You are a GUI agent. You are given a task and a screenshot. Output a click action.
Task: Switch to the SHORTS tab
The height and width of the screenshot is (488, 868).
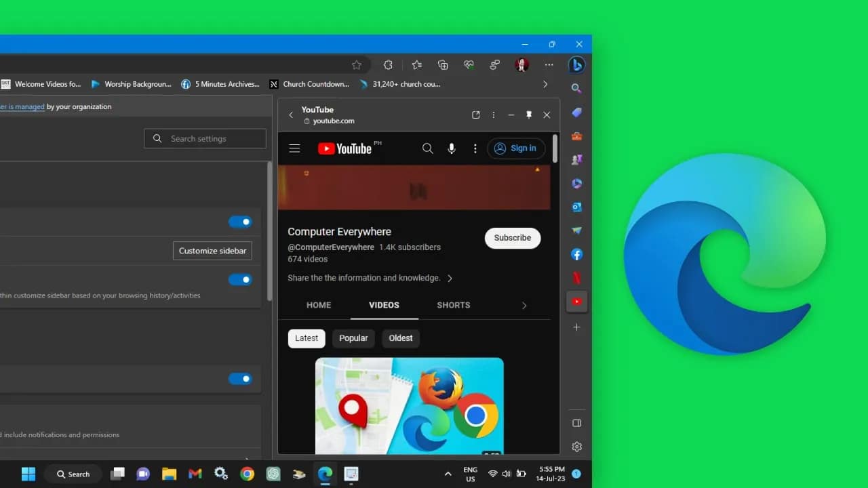[453, 305]
